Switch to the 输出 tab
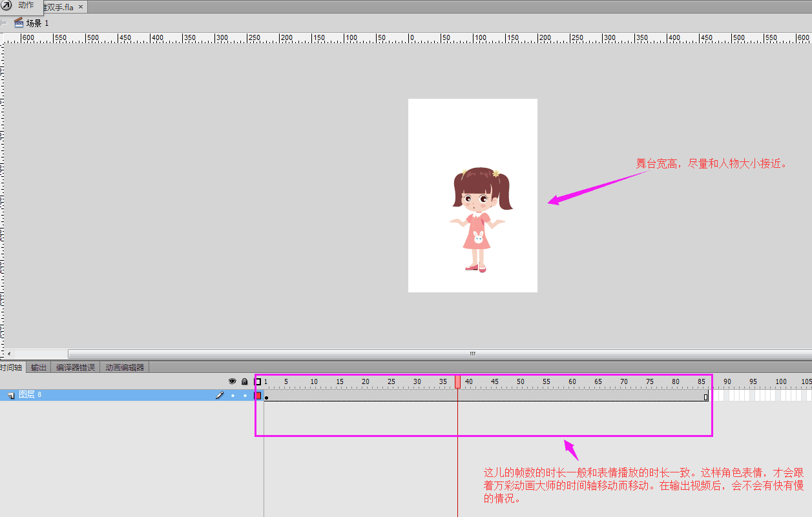 pos(39,367)
